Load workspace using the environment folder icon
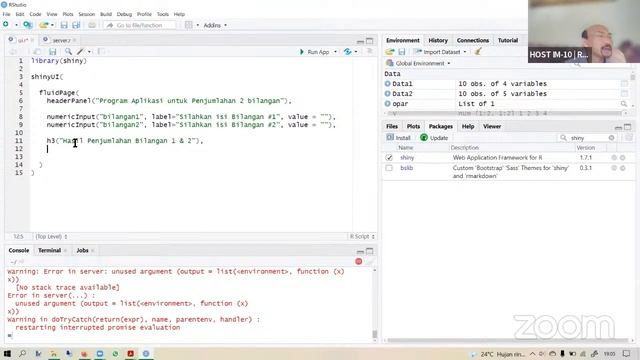Viewport: 640px width, 360px height. point(390,52)
